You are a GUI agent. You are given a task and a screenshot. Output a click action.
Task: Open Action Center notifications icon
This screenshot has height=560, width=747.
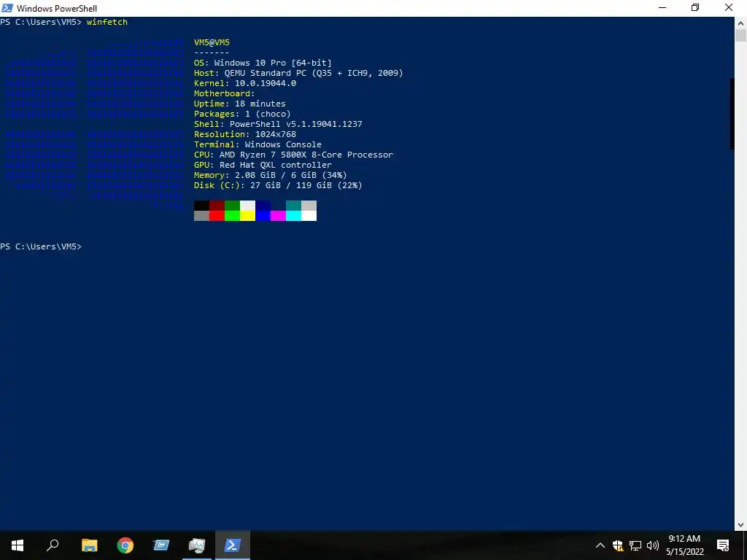pyautogui.click(x=723, y=545)
